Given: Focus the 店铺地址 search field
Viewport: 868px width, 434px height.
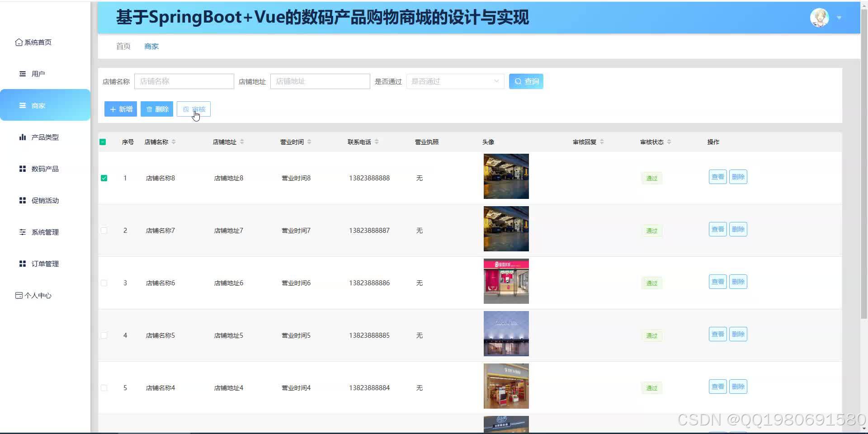Looking at the screenshot, I should (x=320, y=81).
